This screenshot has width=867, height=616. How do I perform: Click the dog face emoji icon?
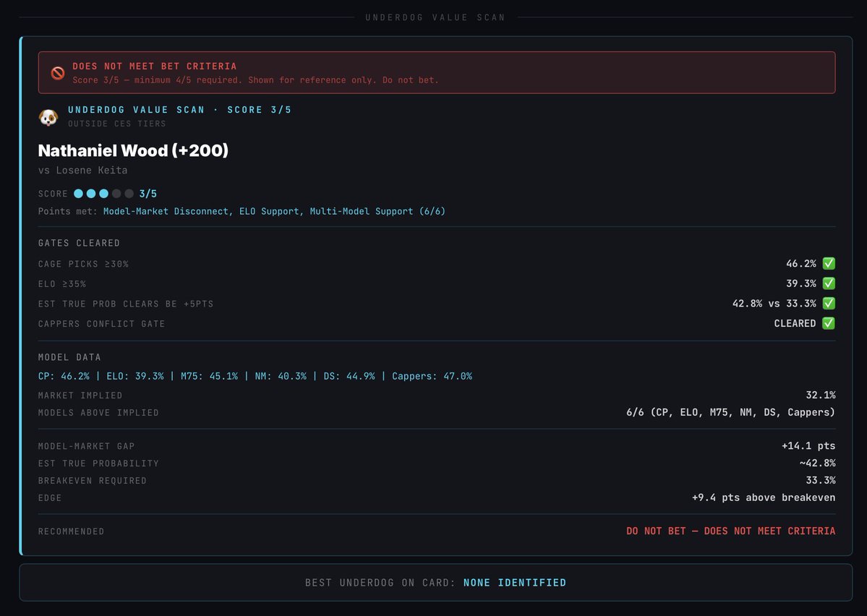click(48, 117)
